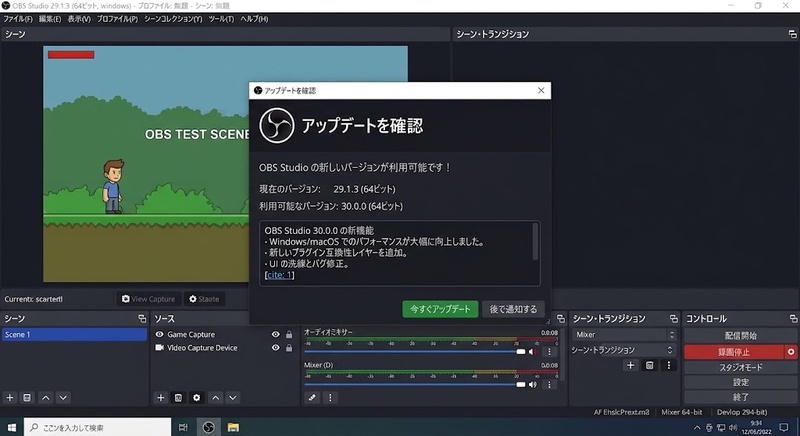The width and height of the screenshot is (800, 436).
Task: Select Scene 1 in the scene list
Action: click(x=74, y=335)
